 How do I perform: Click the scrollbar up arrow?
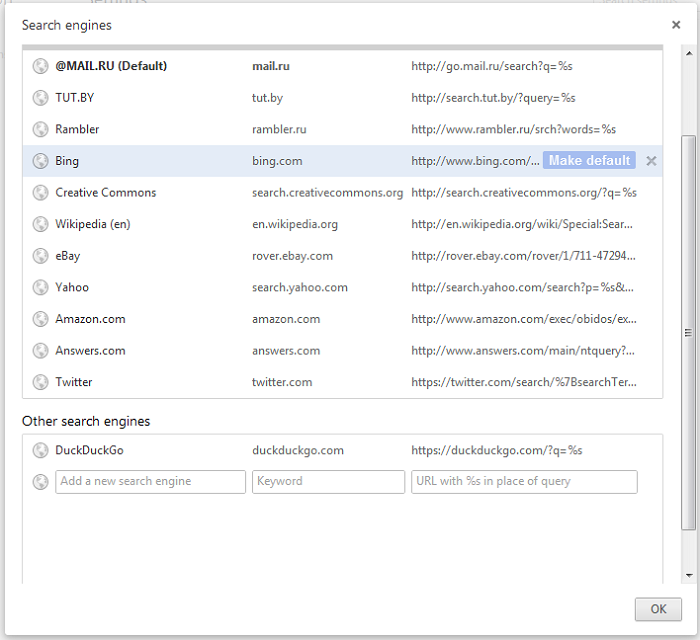[x=689, y=53]
